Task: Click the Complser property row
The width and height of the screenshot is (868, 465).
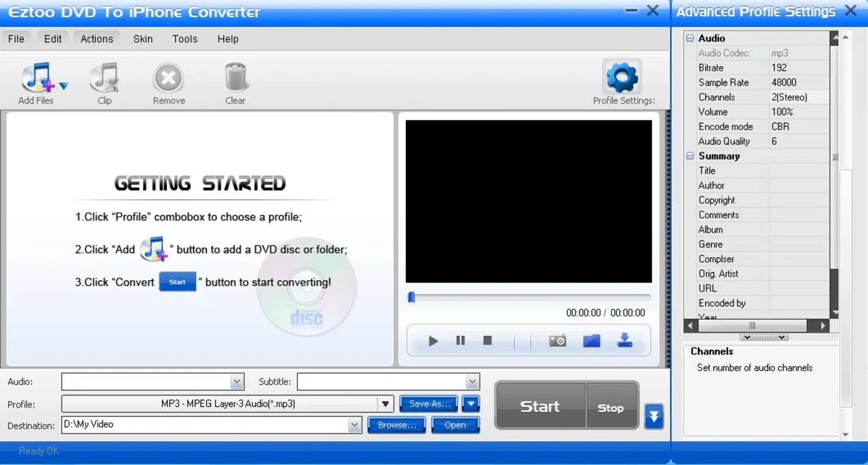Action: click(763, 259)
